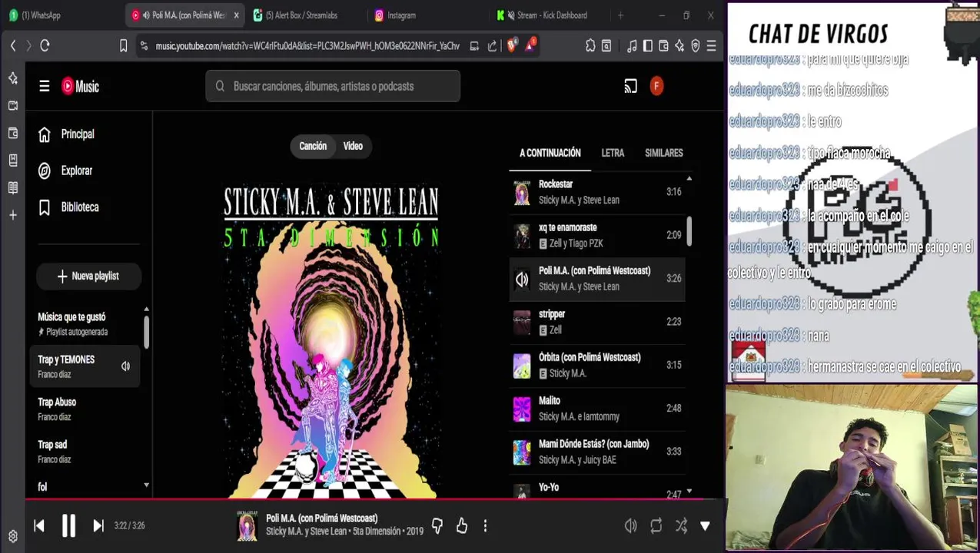The width and height of the screenshot is (980, 553).
Task: Click the bookmark icon beside address bar
Action: coord(123,46)
